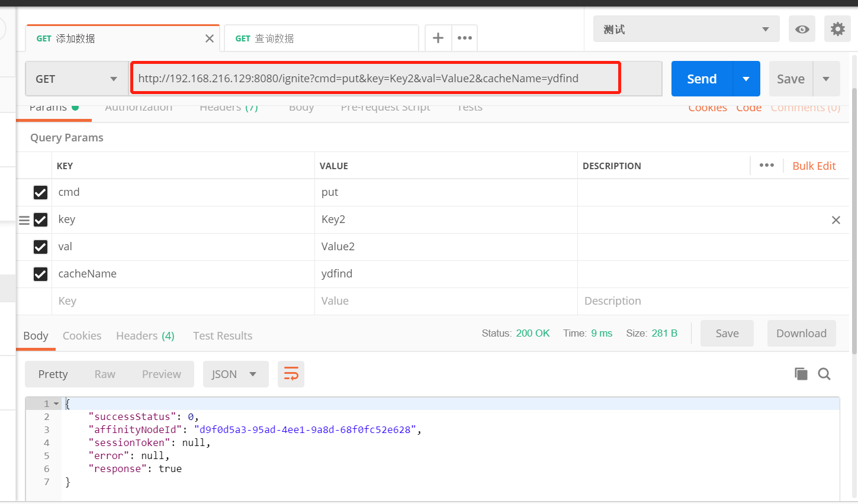Click the settings gear icon
Screen dimensions: 858x504
click(837, 28)
